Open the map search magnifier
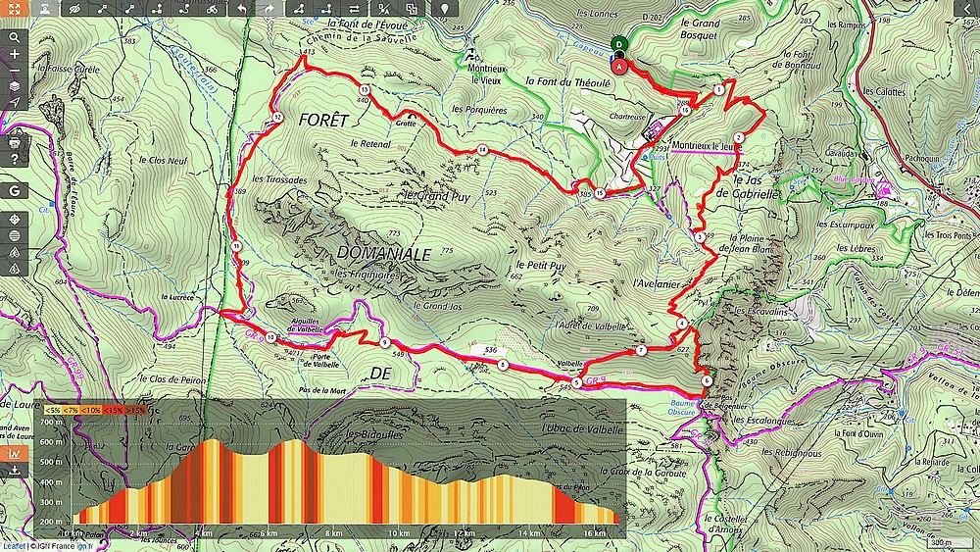The height and width of the screenshot is (552, 980). point(15,37)
